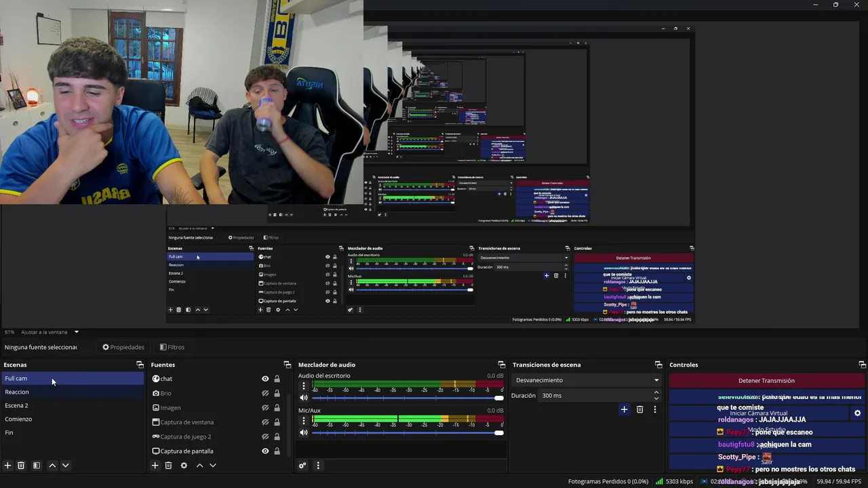Toggle lock on Captura de pantalla source
The width and height of the screenshot is (868, 488).
click(277, 451)
